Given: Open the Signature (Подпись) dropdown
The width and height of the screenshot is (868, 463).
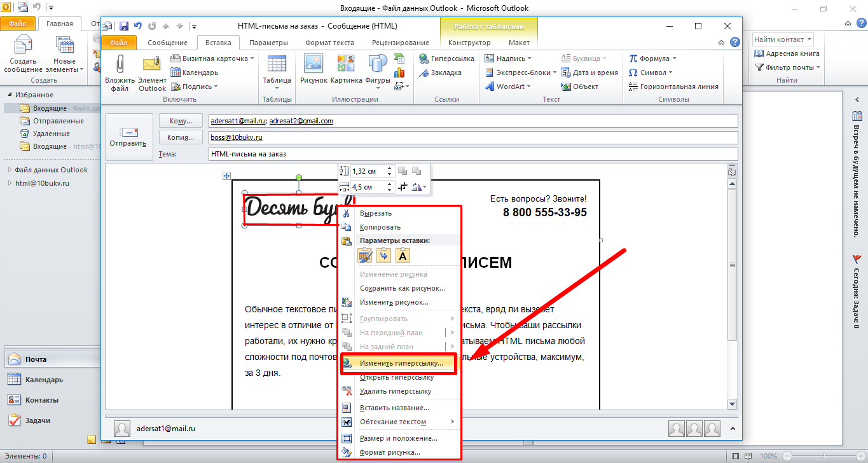Looking at the screenshot, I should [195, 86].
